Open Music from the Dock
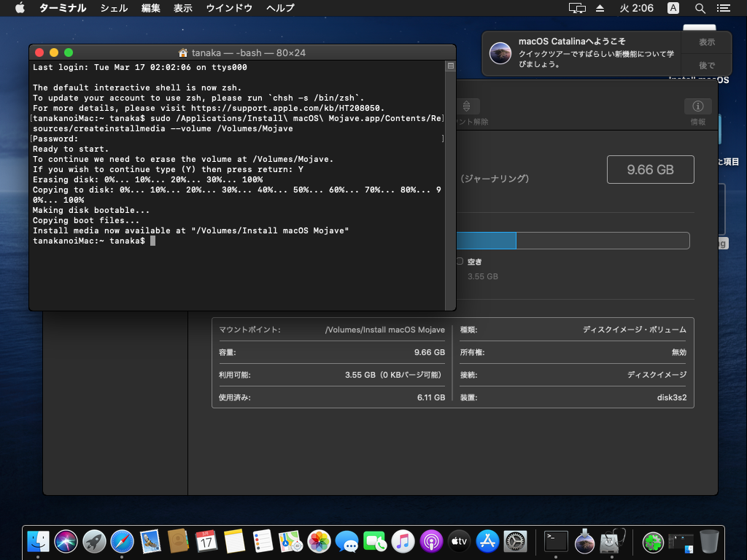 point(403,542)
